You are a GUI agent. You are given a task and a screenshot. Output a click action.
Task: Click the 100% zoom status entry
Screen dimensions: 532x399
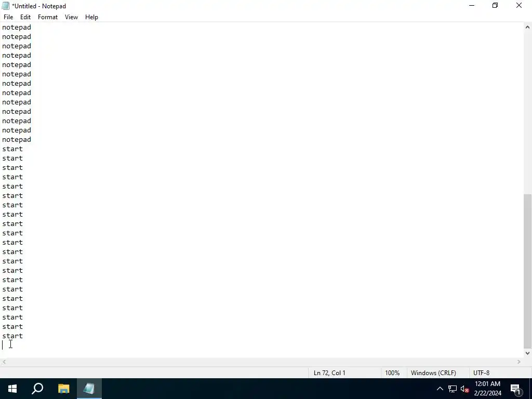pos(392,373)
